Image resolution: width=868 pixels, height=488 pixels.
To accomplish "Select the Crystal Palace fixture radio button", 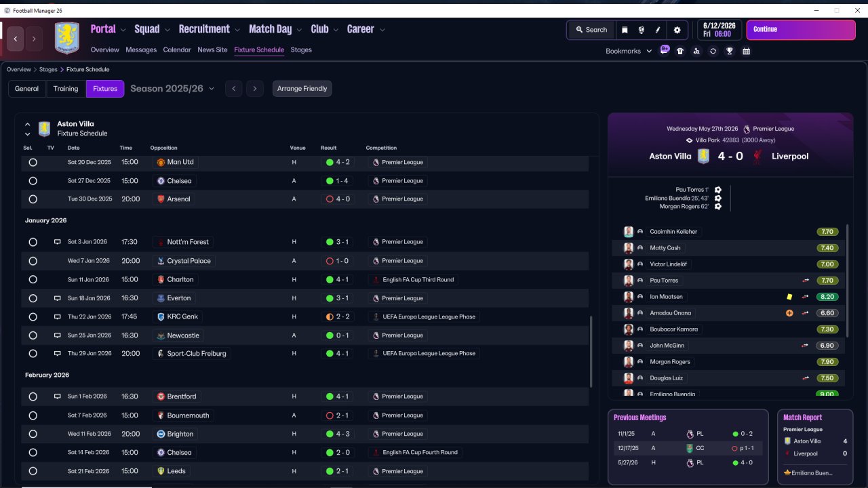I will (33, 261).
